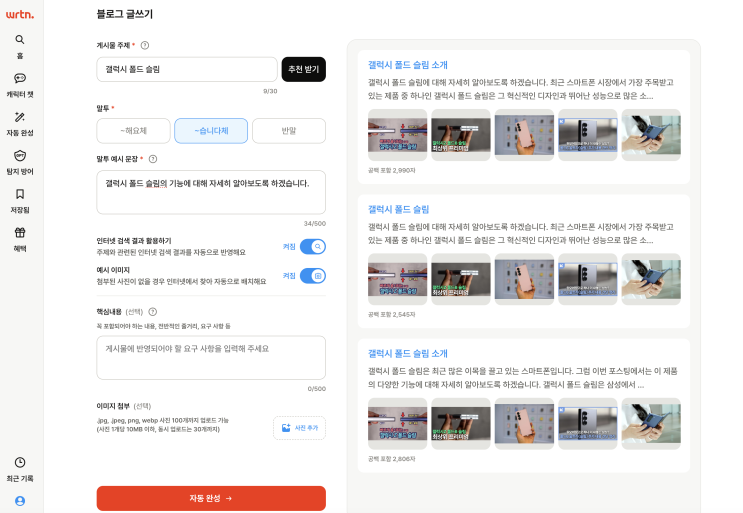Click the 공백 포함 2,806자 text
This screenshot has width=743, height=513.
click(391, 459)
